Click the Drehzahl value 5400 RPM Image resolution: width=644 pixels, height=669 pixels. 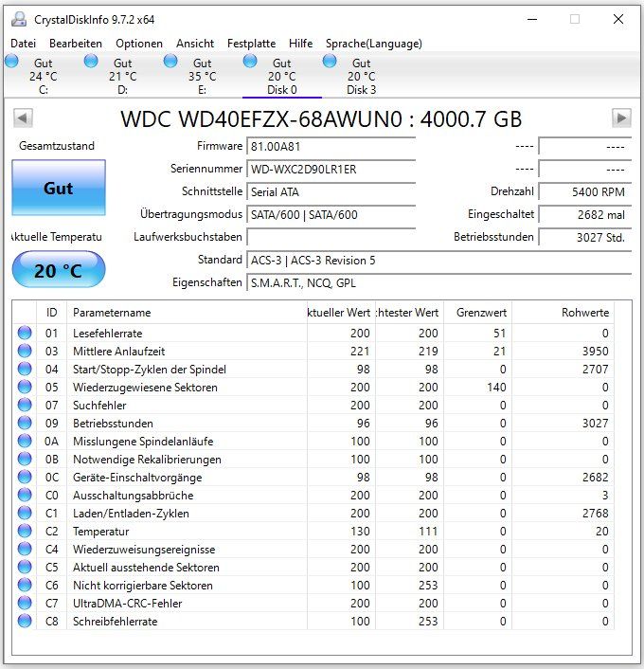click(x=584, y=192)
